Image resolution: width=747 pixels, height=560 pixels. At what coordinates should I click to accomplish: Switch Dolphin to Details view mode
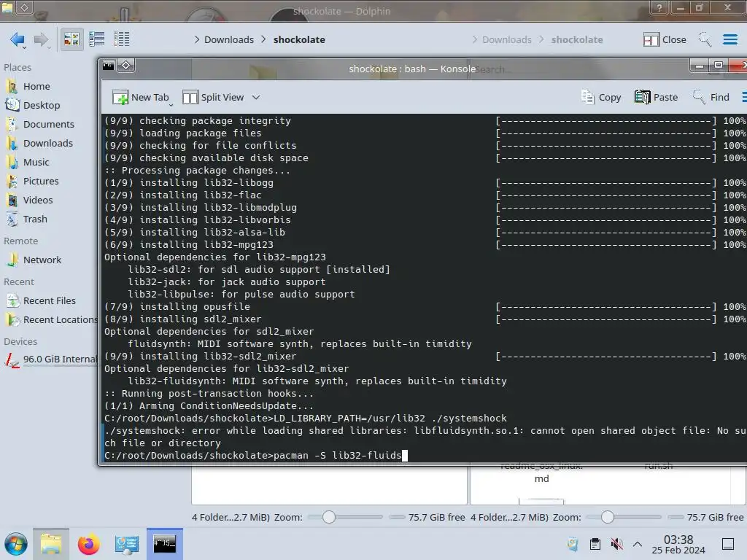point(122,39)
